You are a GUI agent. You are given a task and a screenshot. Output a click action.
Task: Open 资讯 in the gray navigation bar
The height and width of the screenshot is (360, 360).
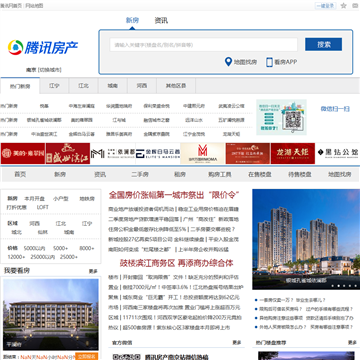tap(100, 174)
